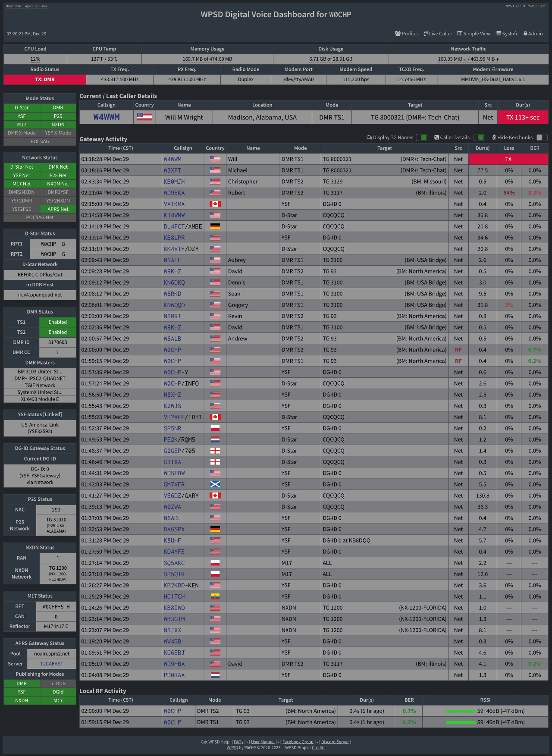Image resolution: width=552 pixels, height=756 pixels.
Task: Open the KB0MJH callsign link
Action: 174,182
